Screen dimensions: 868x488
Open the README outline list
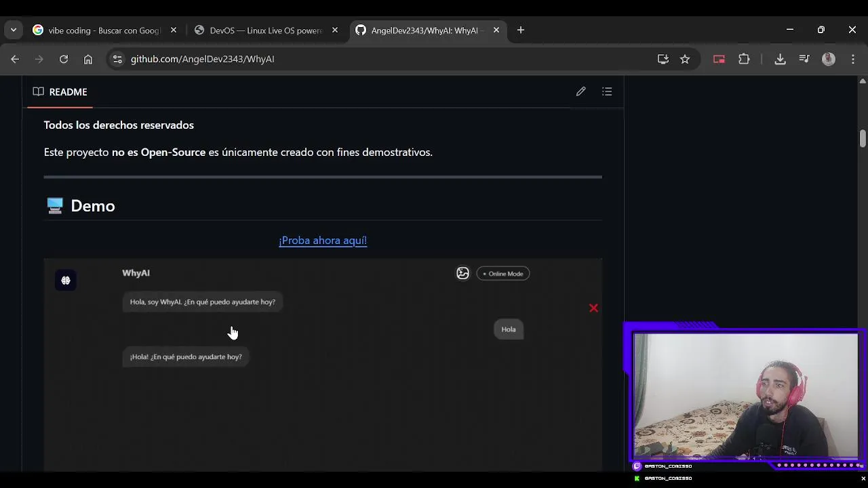[x=607, y=91]
